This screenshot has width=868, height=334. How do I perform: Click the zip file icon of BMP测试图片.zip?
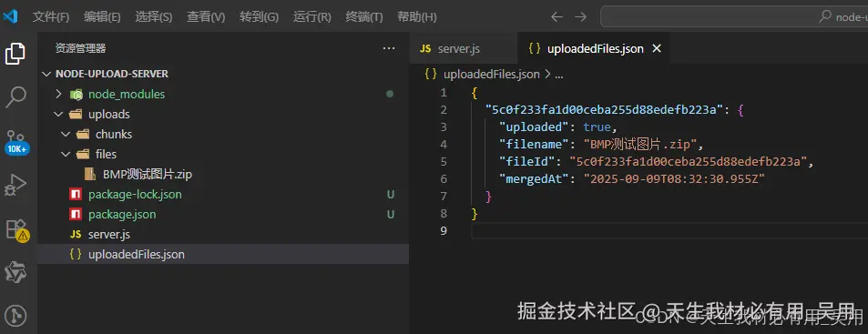(89, 175)
